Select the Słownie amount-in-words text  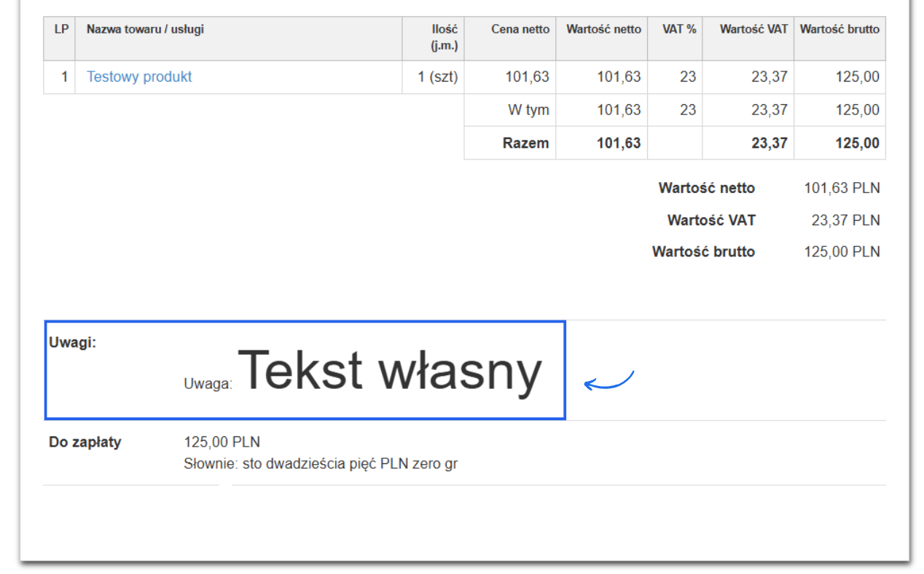click(321, 463)
